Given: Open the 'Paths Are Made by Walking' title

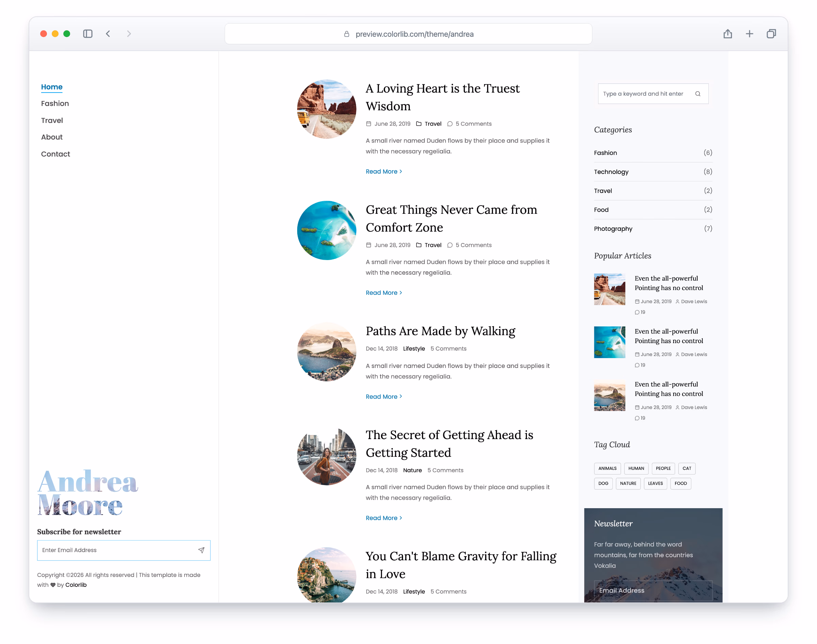Looking at the screenshot, I should pyautogui.click(x=440, y=331).
